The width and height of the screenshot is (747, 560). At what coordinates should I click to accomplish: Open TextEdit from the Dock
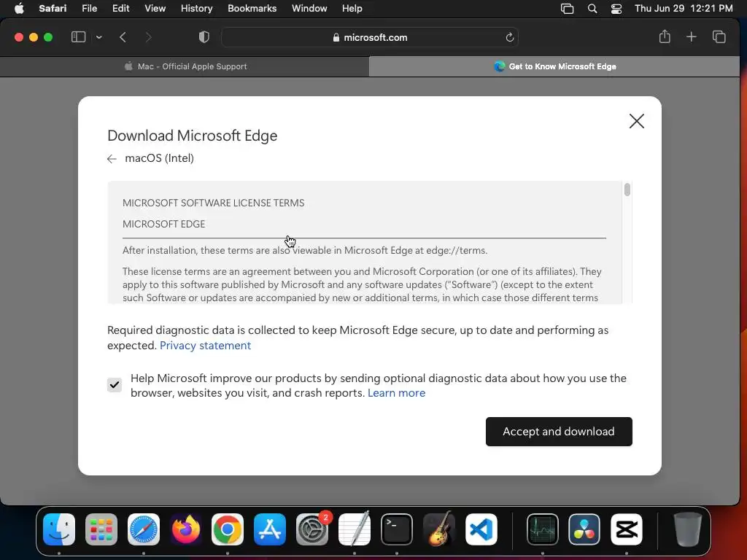[x=354, y=529]
